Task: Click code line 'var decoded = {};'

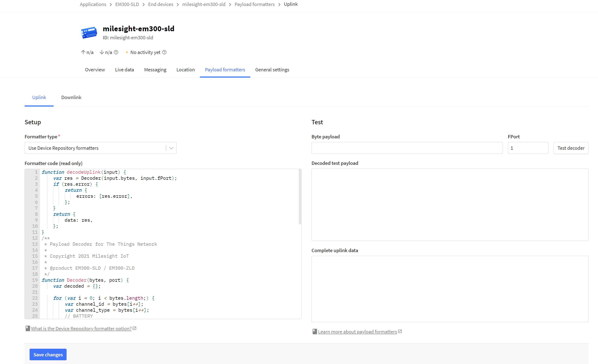Action: (x=77, y=286)
